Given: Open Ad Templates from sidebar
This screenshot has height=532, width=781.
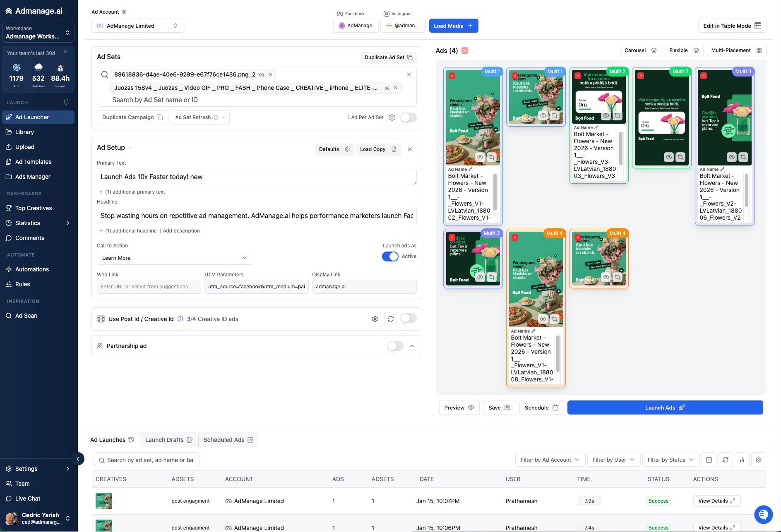Looking at the screenshot, I should pyautogui.click(x=38, y=162).
